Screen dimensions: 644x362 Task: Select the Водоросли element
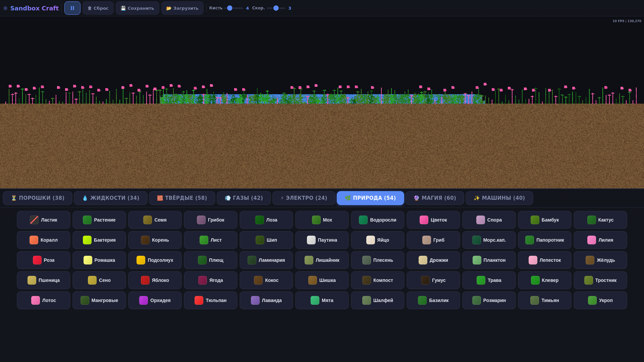click(378, 220)
